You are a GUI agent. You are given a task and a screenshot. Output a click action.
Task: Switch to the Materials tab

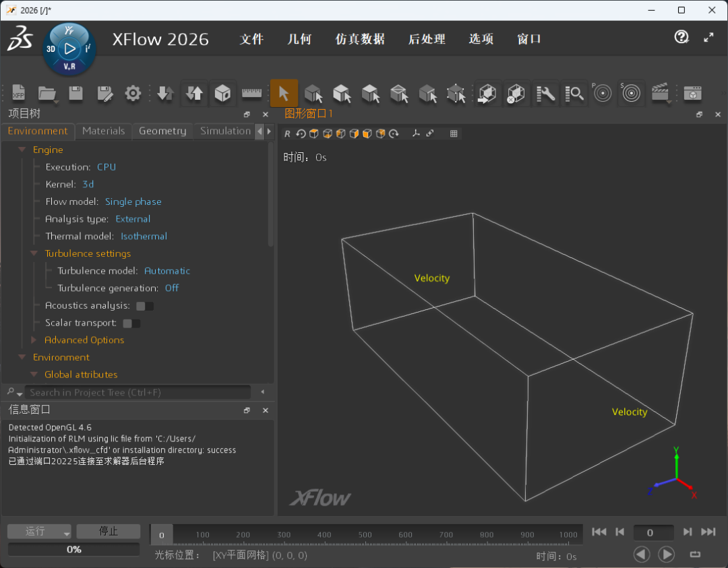click(103, 131)
